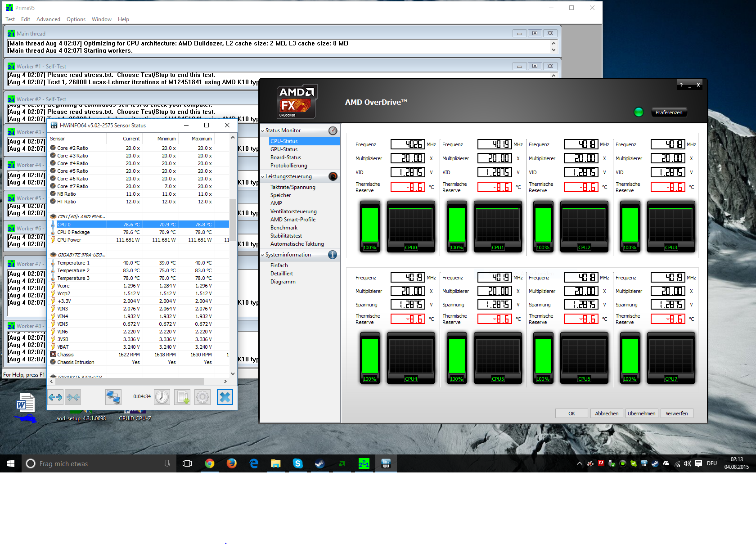Viewport: 756px width, 544px height.
Task: Click the HWiNFO horizontal scrollbar thumb
Action: point(130,381)
